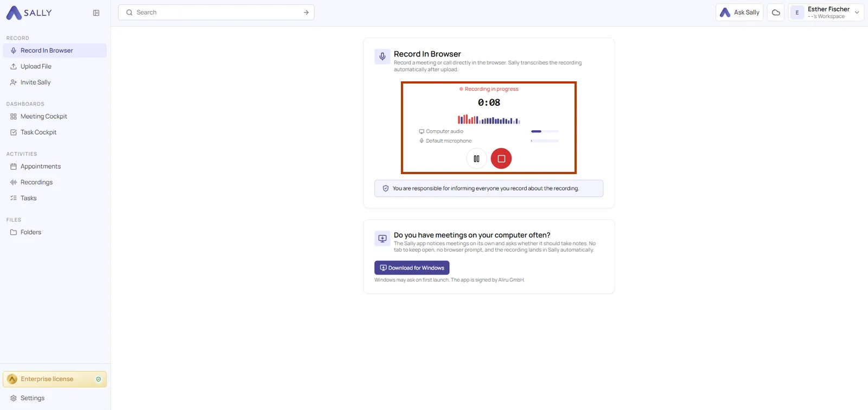868x410 pixels.
Task: Click the Task Cockpit checkbox icon
Action: click(x=14, y=132)
